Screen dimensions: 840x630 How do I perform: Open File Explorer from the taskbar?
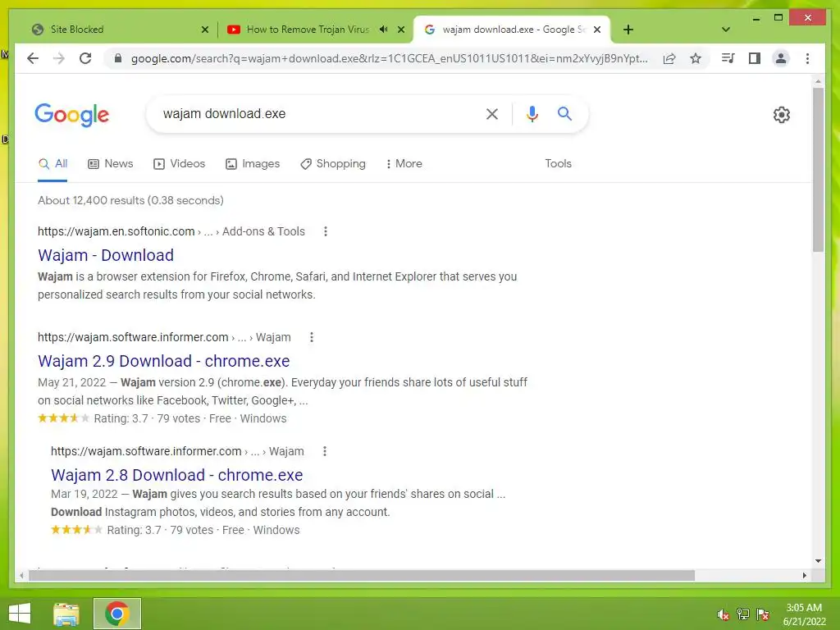66,614
